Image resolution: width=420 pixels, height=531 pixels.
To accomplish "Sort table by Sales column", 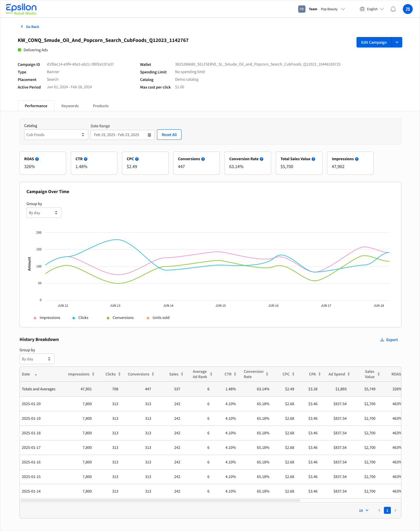I will pos(182,374).
